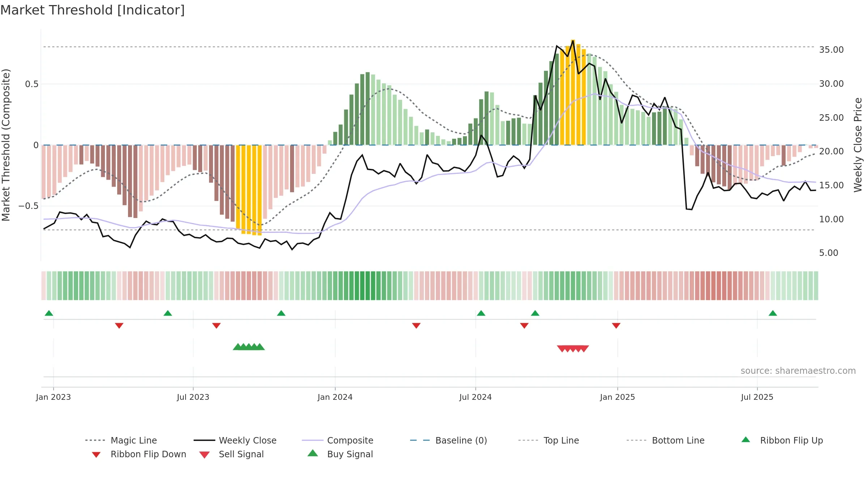Image resolution: width=868 pixels, height=488 pixels.
Task: Click the ribbon flip up marker near September 2024
Action: (x=535, y=313)
